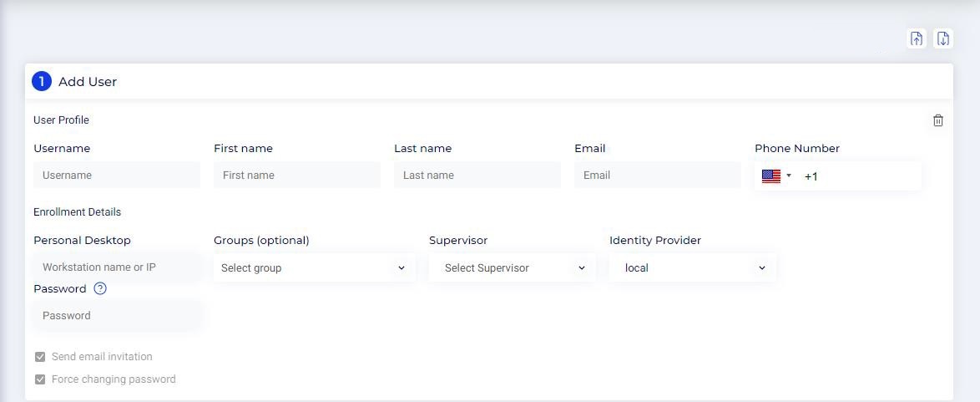Toggle the Force changing password checkbox
Screen dimensions: 980x402
pos(40,379)
